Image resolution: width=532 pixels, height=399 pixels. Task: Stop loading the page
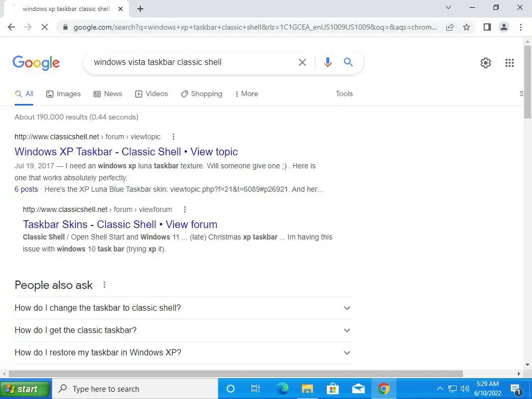click(x=45, y=27)
